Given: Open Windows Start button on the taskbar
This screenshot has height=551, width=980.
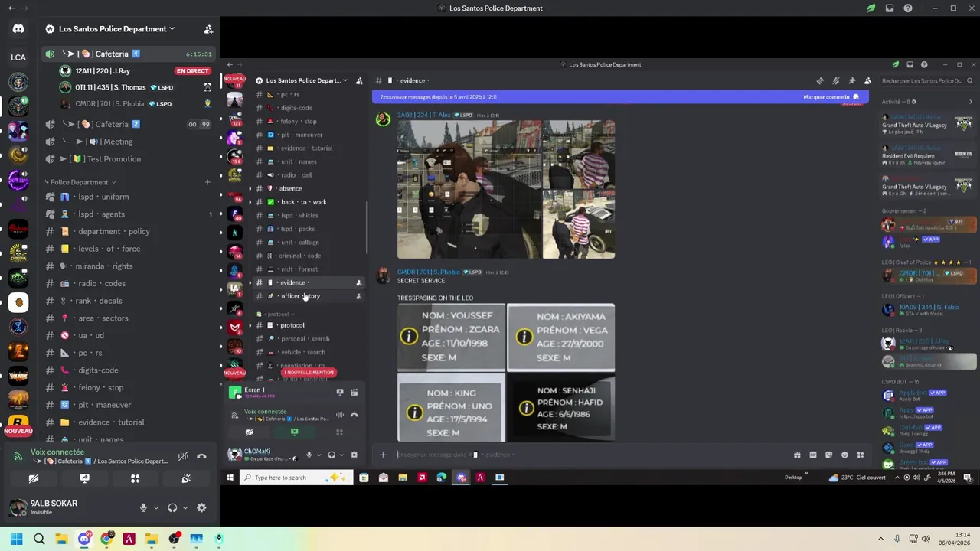Looking at the screenshot, I should tap(16, 539).
